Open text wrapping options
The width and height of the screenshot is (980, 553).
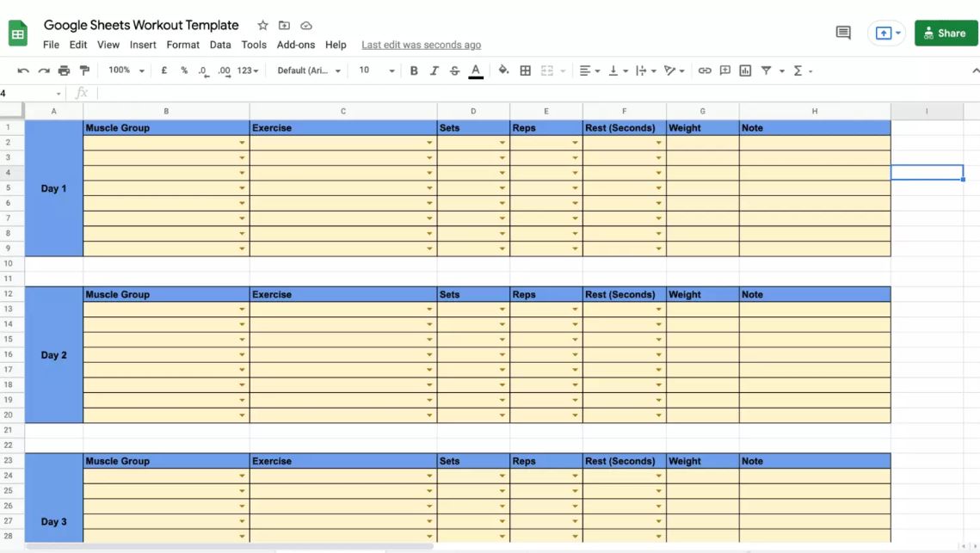click(645, 71)
